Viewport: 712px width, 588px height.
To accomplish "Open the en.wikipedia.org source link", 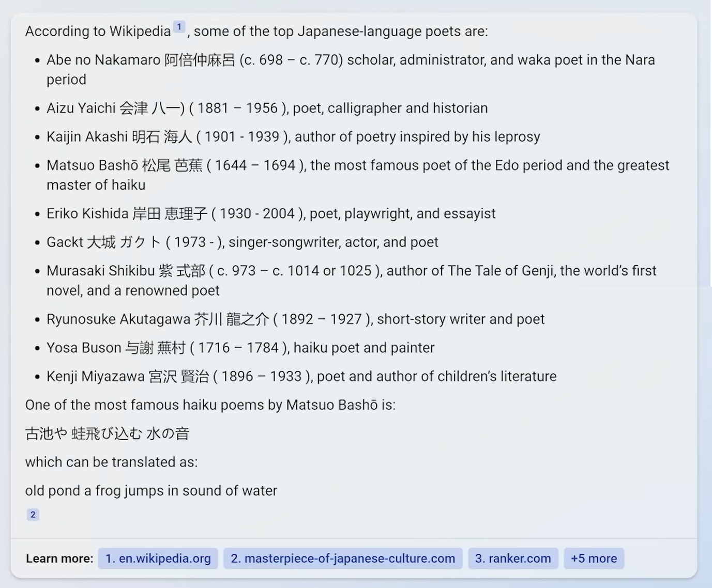I will coord(158,559).
